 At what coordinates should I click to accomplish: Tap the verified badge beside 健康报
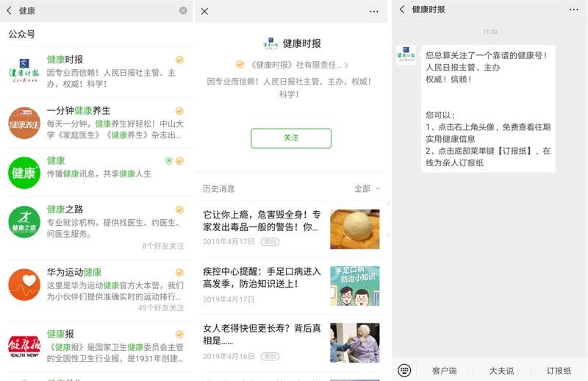(x=179, y=334)
